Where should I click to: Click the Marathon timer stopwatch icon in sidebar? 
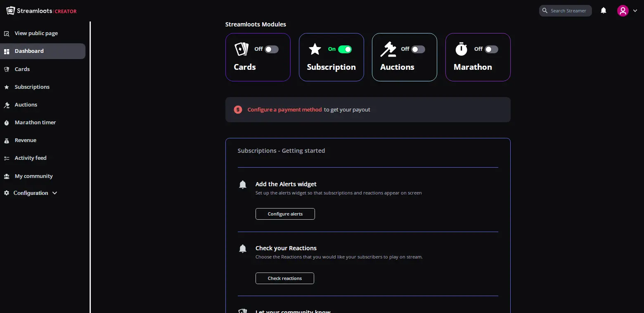click(7, 123)
